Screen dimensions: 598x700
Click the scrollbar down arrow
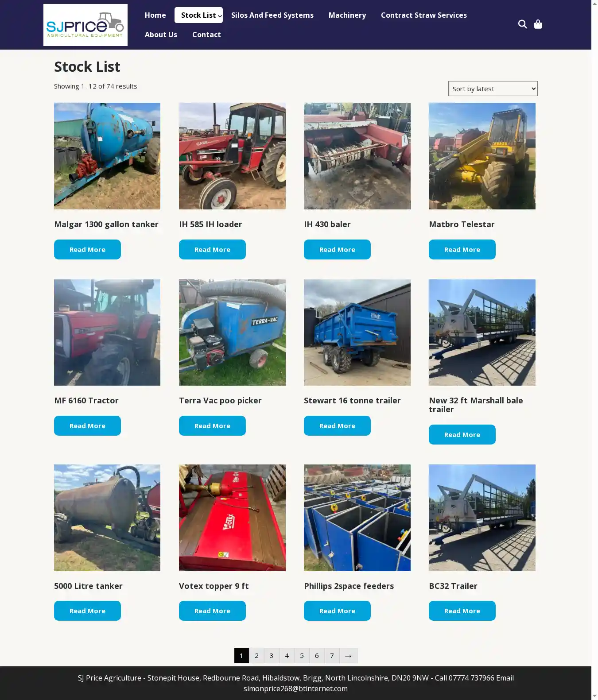tap(594, 696)
